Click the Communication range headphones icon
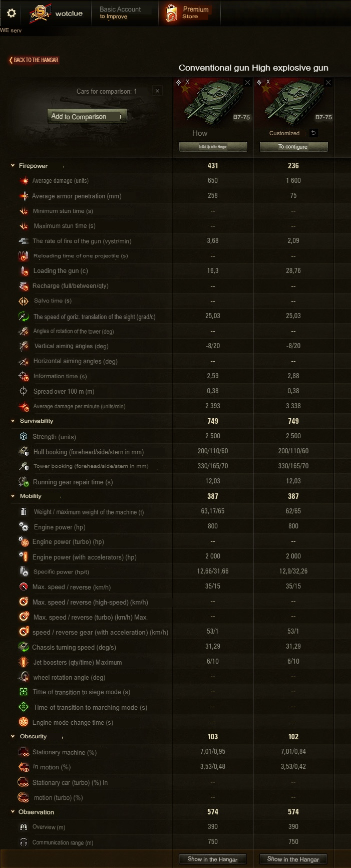The image size is (351, 868). 24,842
